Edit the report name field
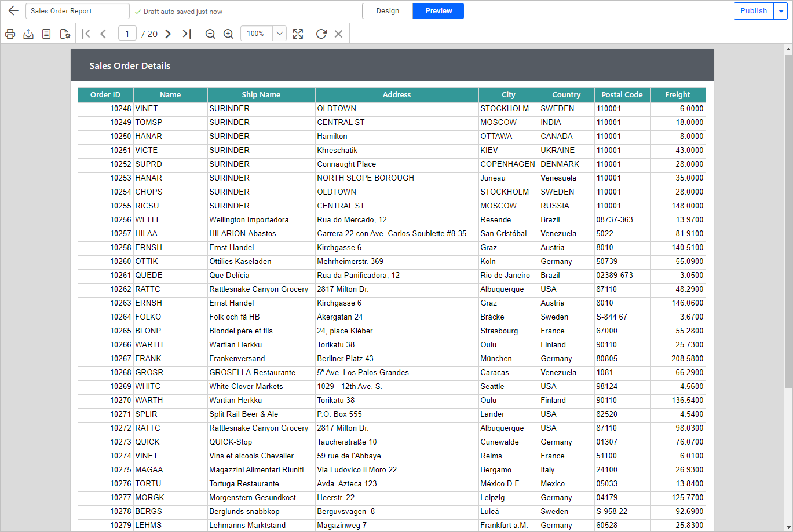The image size is (793, 532). click(77, 10)
